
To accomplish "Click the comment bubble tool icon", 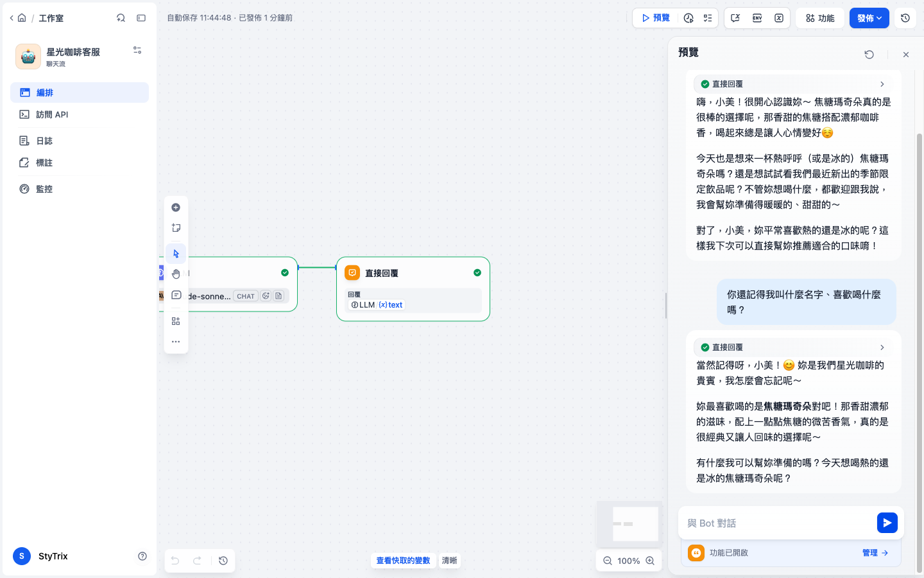I will point(176,295).
